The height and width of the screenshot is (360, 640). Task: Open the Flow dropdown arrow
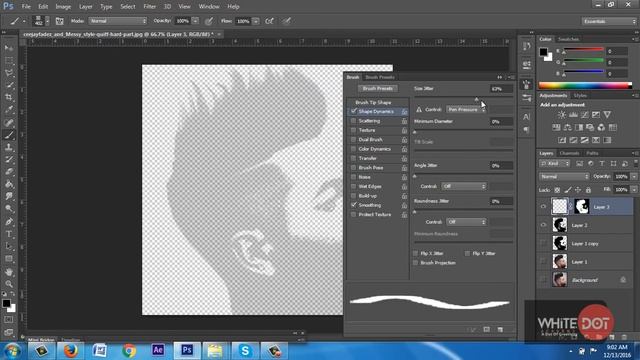256,21
